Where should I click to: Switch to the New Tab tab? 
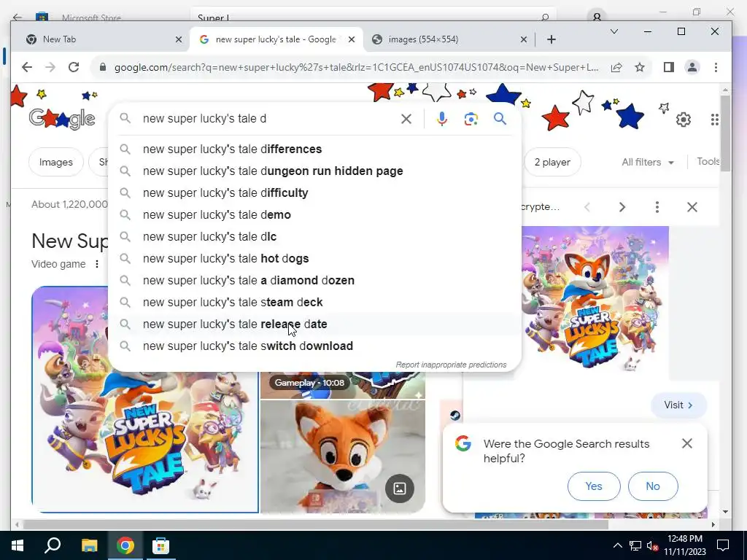tap(104, 39)
